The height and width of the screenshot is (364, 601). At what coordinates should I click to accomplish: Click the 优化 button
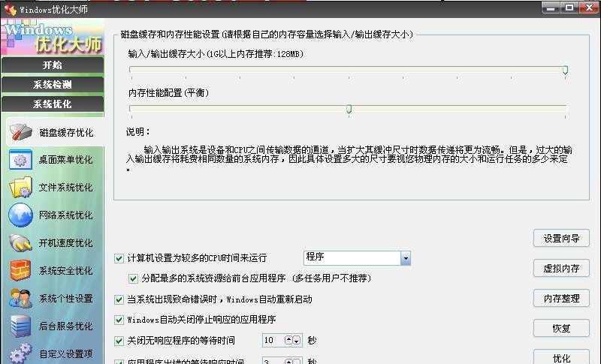coord(561,357)
